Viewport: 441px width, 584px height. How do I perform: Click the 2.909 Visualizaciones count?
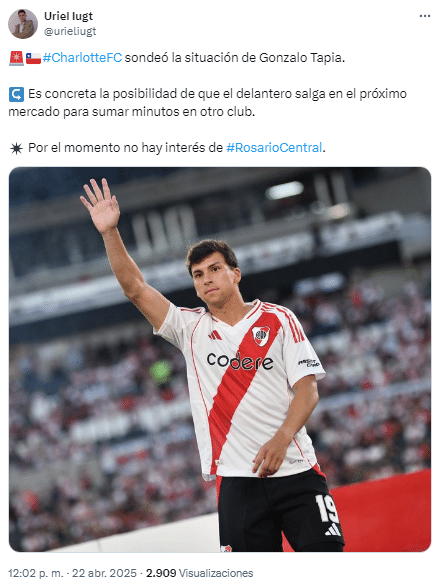coord(199,573)
